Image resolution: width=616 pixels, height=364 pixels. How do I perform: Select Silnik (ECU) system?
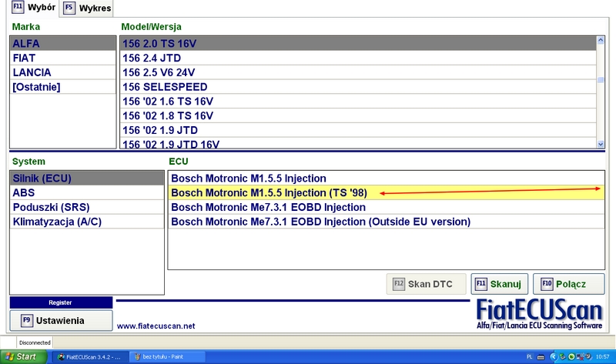[87, 179]
